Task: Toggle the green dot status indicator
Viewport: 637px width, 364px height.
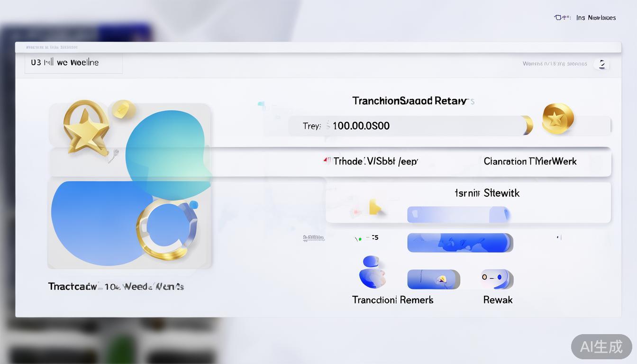Action: tap(360, 239)
